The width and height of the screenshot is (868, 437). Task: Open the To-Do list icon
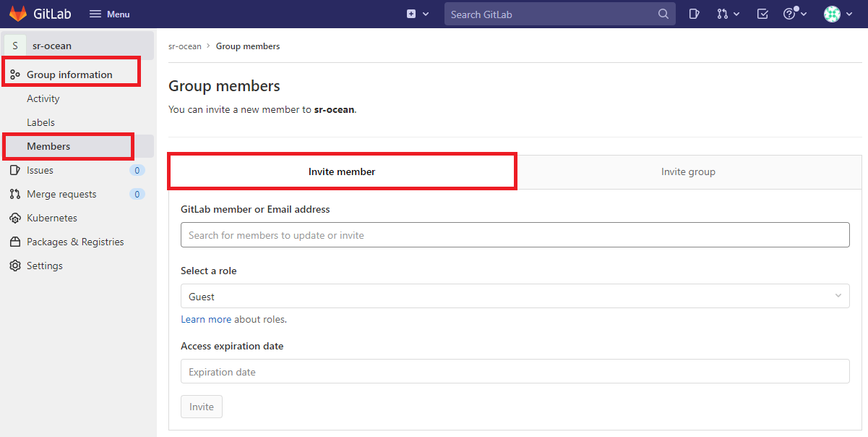coord(762,14)
